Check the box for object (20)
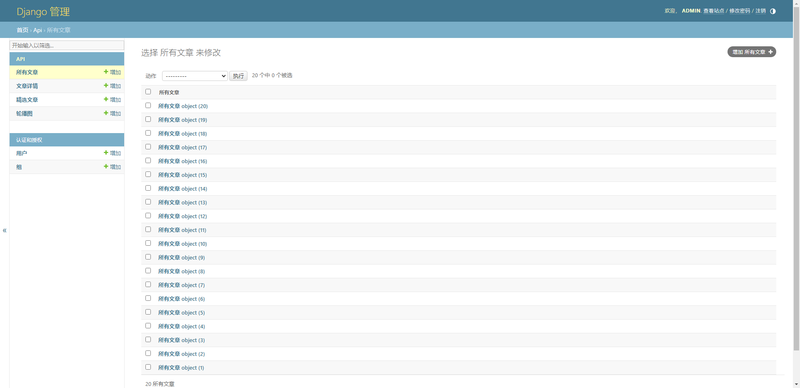The width and height of the screenshot is (800, 388). tap(148, 106)
